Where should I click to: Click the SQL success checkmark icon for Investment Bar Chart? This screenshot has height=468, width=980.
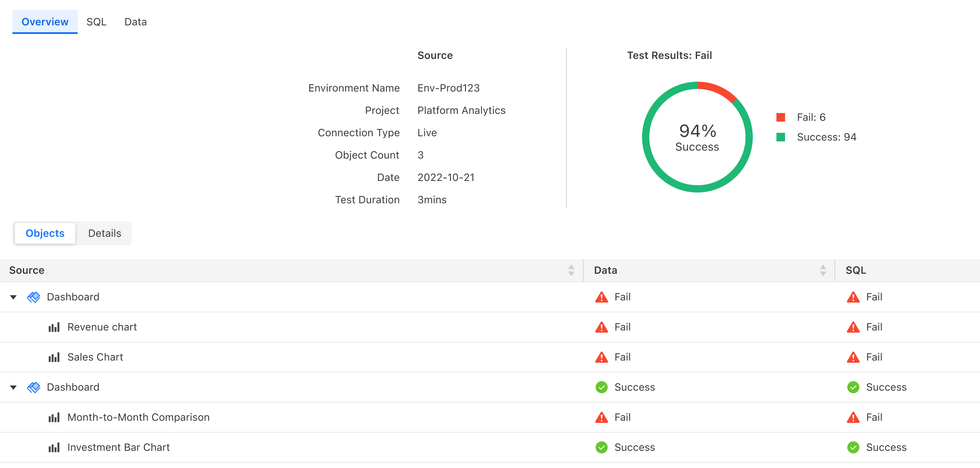pyautogui.click(x=853, y=447)
